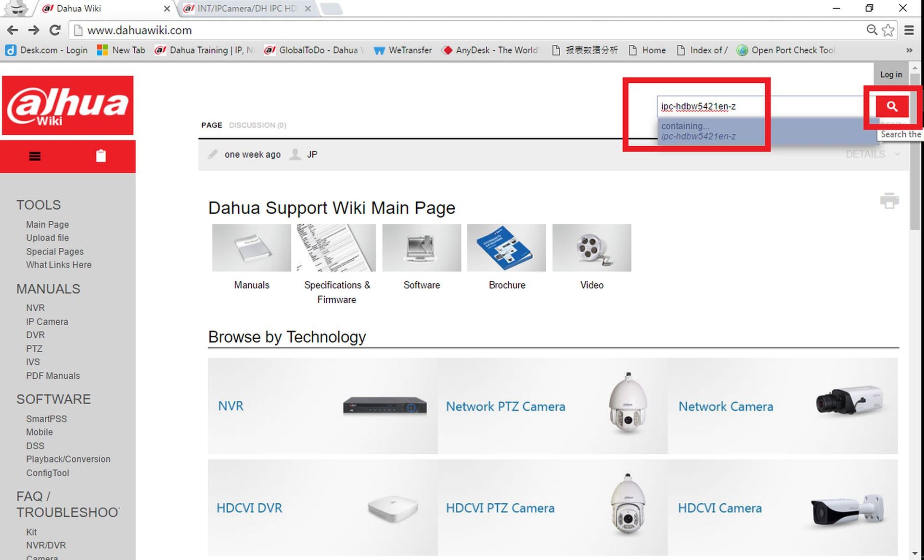This screenshot has width=924, height=560.
Task: Show more bookmarks overflow chevron
Action: pyautogui.click(x=909, y=50)
